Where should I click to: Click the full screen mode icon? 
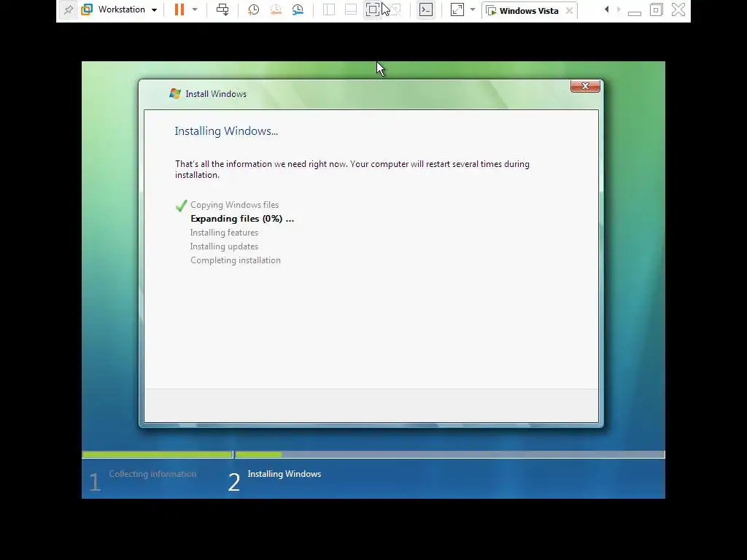373,9
